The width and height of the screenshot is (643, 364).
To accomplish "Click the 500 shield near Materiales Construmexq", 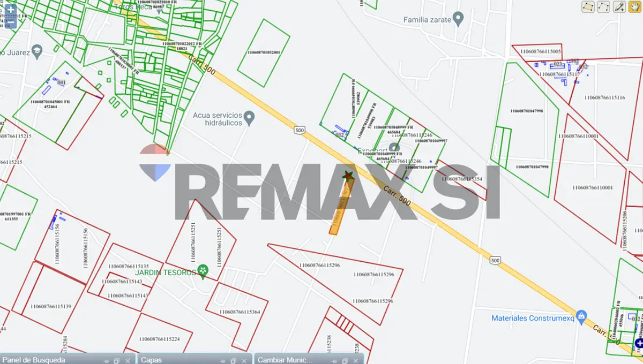I will pos(495,261).
